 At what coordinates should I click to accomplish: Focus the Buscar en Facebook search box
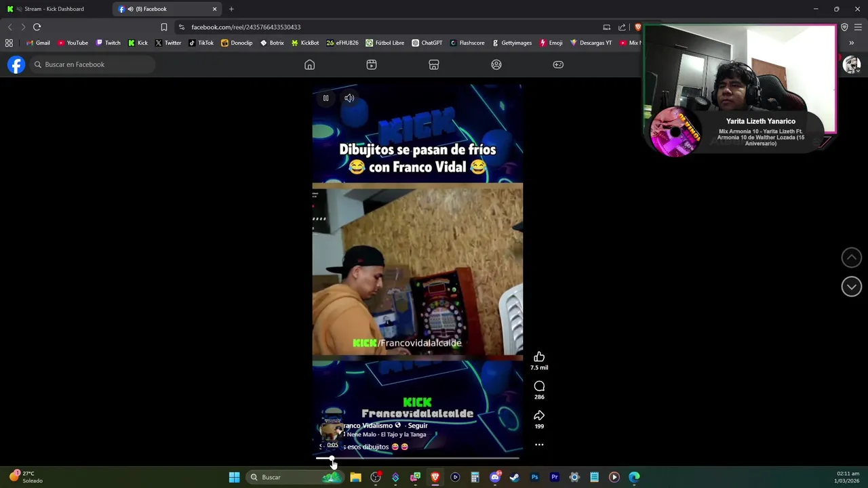point(92,64)
